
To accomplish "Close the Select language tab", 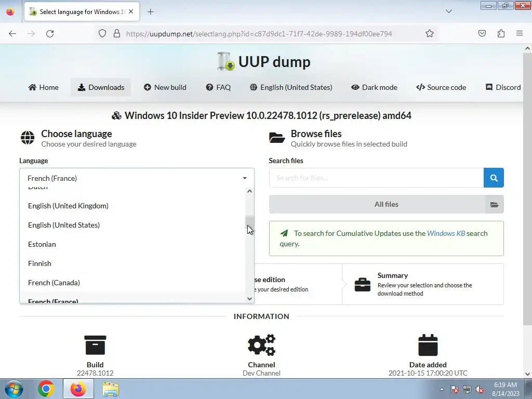I will (131, 11).
